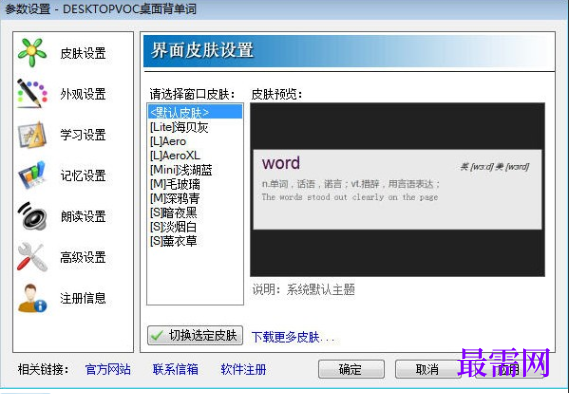Image resolution: width=569 pixels, height=394 pixels.
Task: Open 学习设置 section
Action: 83,135
